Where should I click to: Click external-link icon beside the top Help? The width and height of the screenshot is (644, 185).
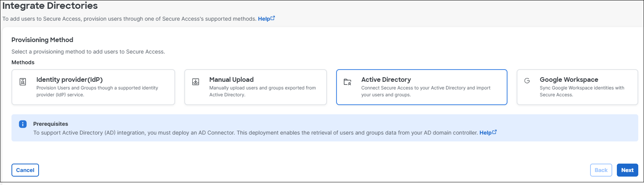coord(273,18)
